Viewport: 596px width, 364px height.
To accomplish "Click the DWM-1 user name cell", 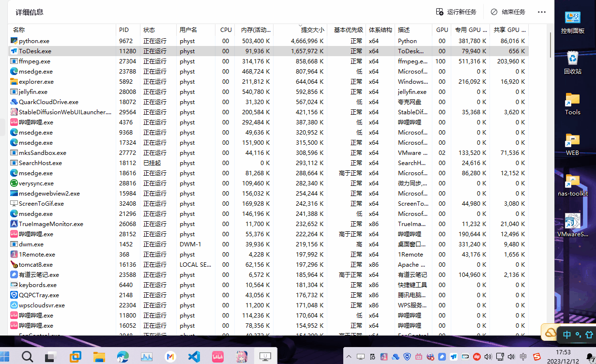I will pyautogui.click(x=190, y=244).
